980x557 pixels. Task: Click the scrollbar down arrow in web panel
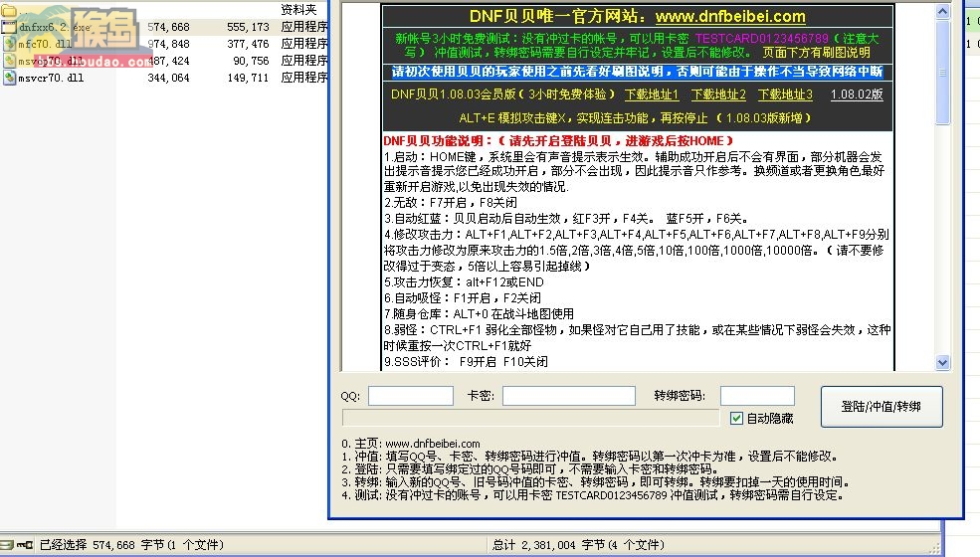coord(942,362)
